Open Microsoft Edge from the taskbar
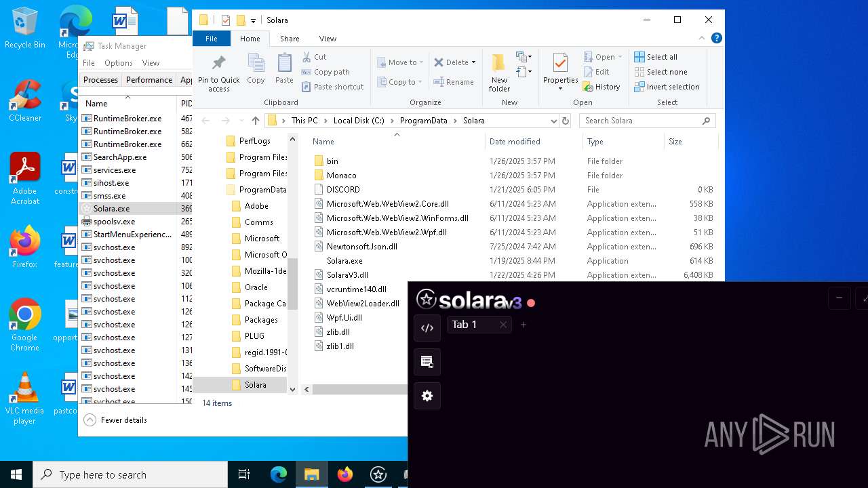868x488 pixels. coord(279,474)
